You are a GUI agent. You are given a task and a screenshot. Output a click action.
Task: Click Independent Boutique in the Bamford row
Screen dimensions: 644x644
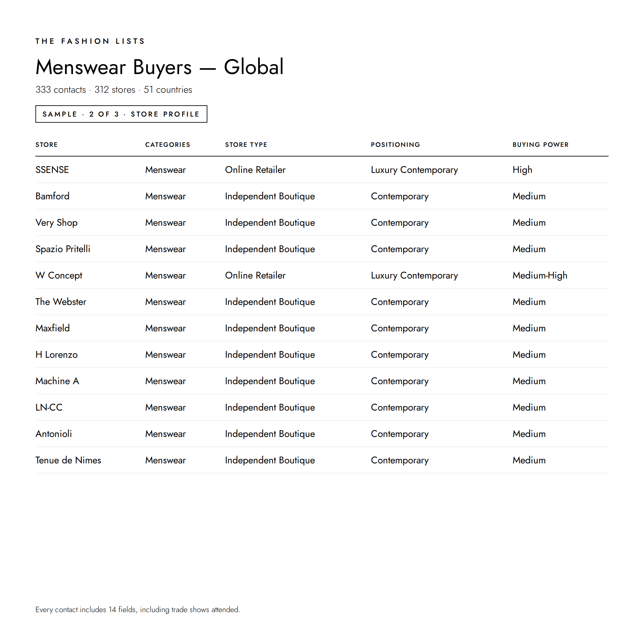[x=270, y=196]
